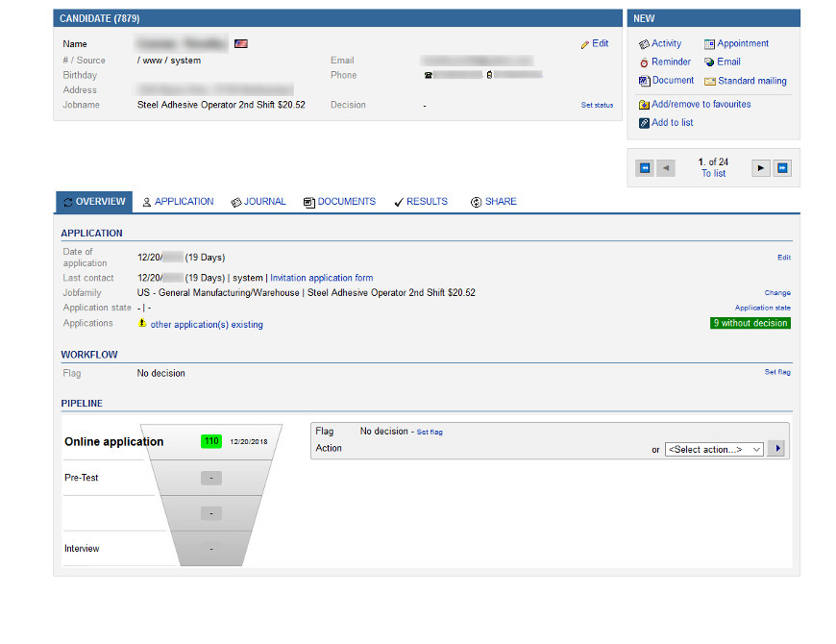Click the Activity icon in New panel
The image size is (836, 644).
point(644,44)
